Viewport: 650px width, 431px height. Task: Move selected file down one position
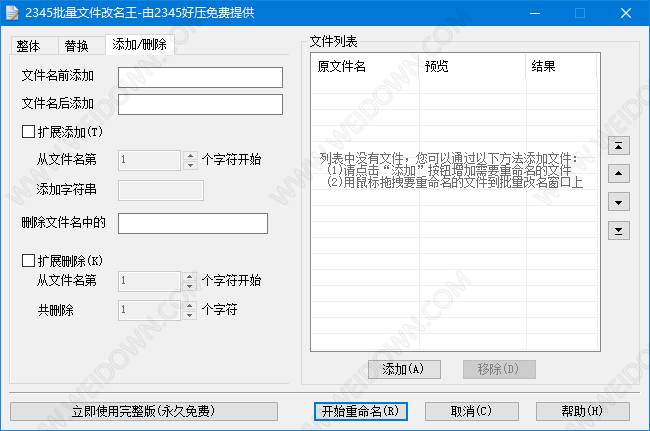coord(618,202)
